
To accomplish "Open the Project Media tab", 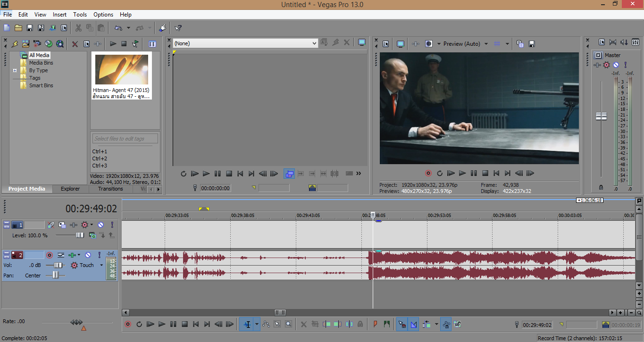I will 27,189.
